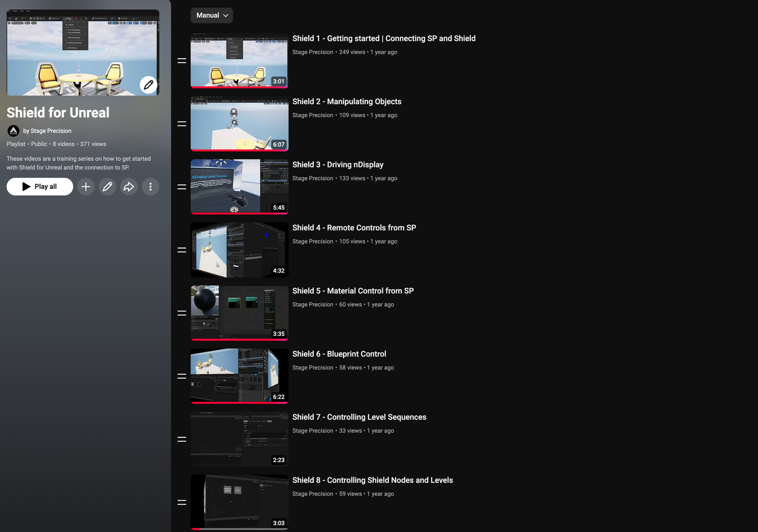Open the Manual sort order dropdown
The height and width of the screenshot is (532, 758).
[212, 15]
